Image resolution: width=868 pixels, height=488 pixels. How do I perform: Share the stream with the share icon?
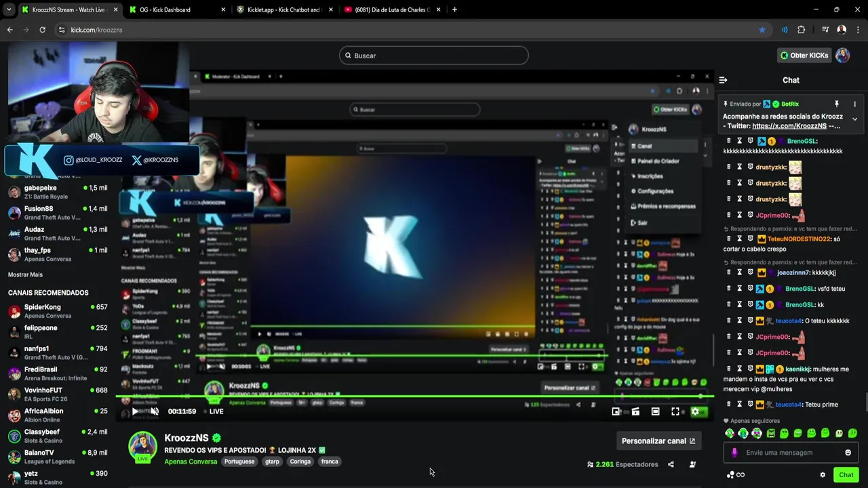[x=671, y=464]
